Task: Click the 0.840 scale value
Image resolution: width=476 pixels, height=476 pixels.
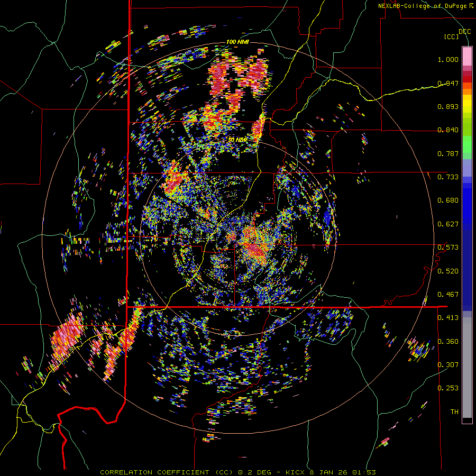Action: tap(448, 130)
